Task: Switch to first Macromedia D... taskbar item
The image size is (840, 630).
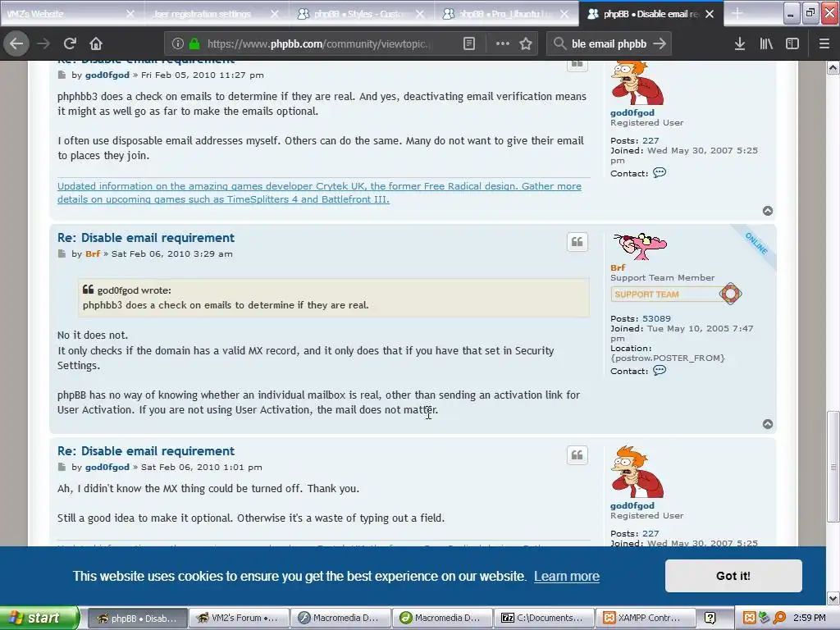Action: [340, 618]
